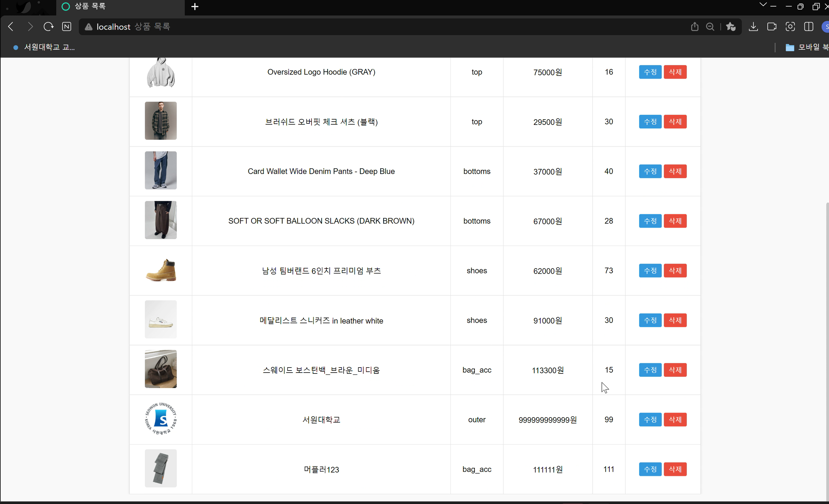The image size is (829, 504).
Task: Click the site security warning icon
Action: 88,27
